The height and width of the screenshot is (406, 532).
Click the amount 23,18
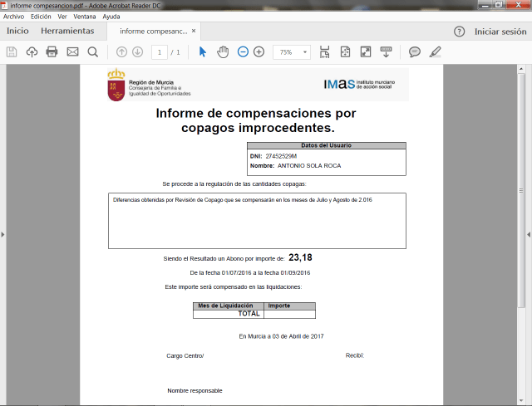pos(300,257)
